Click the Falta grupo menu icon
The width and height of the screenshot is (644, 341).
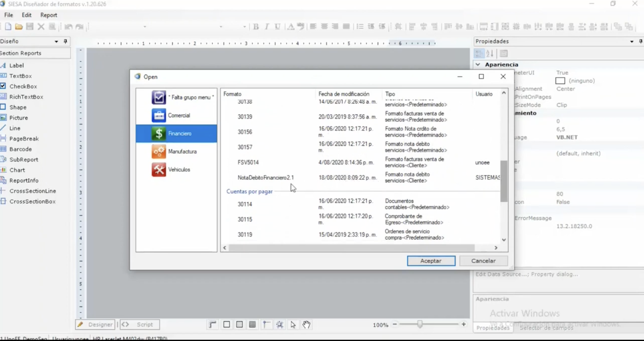point(159,97)
